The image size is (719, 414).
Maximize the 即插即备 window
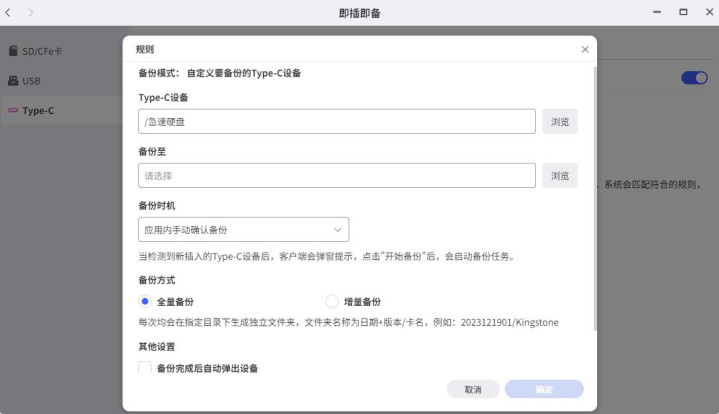tap(683, 13)
